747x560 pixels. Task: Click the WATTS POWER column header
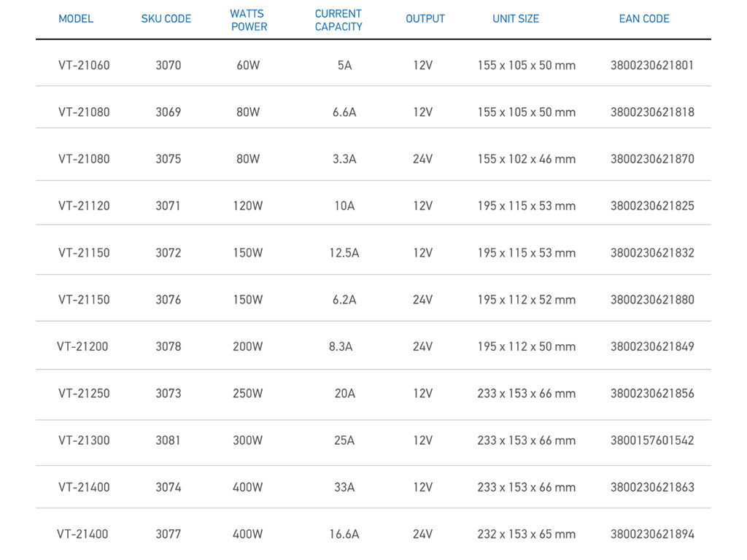click(x=249, y=20)
